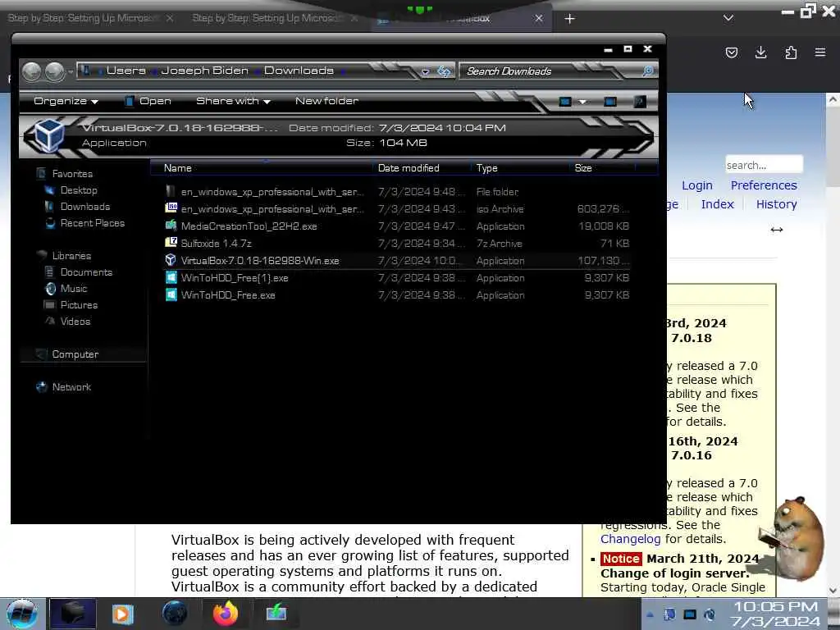The image size is (840, 630).
Task: Open the Changelog link in news box
Action: coord(630,539)
